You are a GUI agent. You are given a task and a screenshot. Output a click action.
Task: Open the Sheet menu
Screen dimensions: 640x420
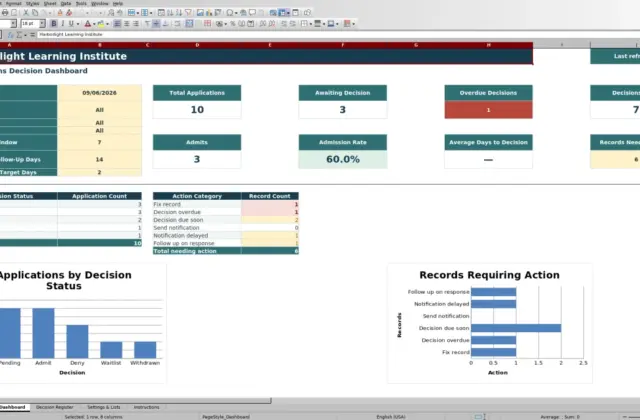[50, 3]
